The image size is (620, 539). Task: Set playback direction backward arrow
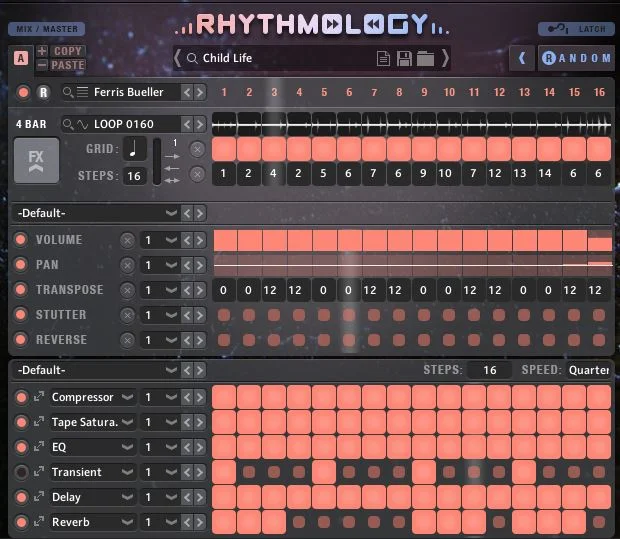pyautogui.click(x=172, y=168)
